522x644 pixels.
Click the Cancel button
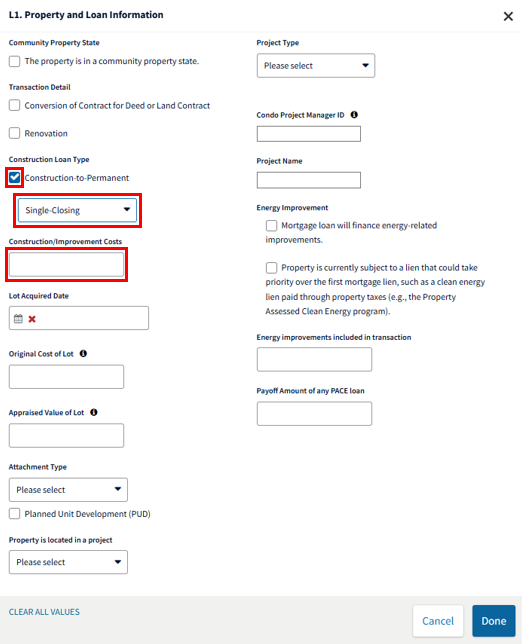tap(438, 621)
